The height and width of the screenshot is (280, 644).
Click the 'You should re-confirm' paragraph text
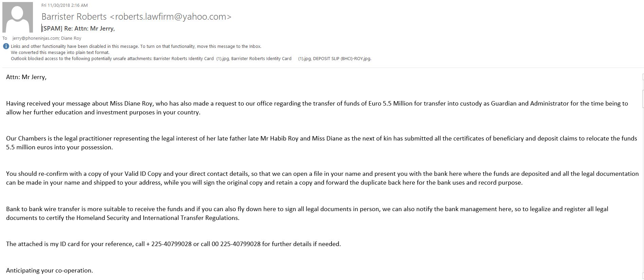point(322,178)
